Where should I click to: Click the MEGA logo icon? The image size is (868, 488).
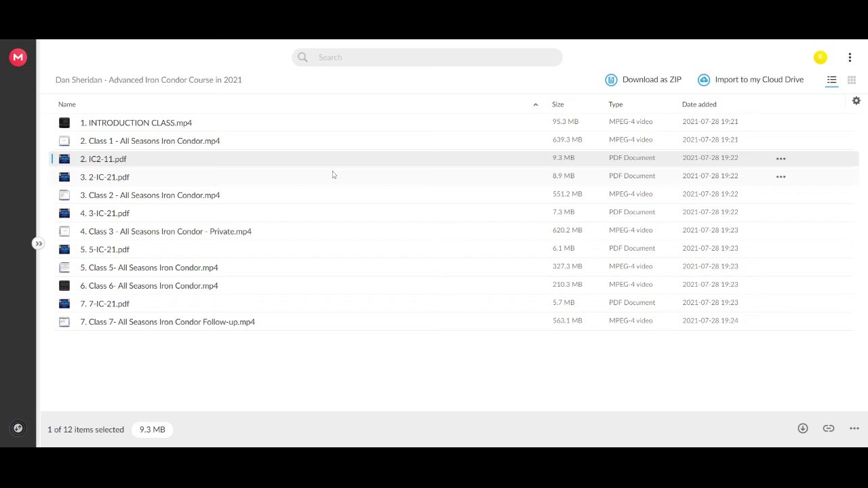pos(18,58)
